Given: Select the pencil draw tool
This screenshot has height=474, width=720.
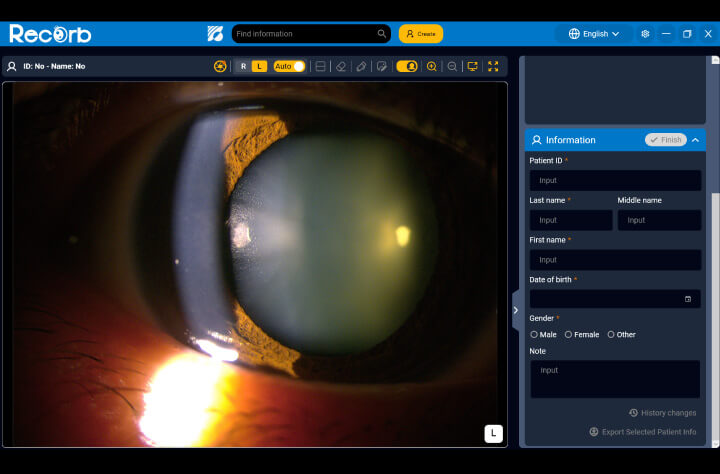Looking at the screenshot, I should pos(361,66).
